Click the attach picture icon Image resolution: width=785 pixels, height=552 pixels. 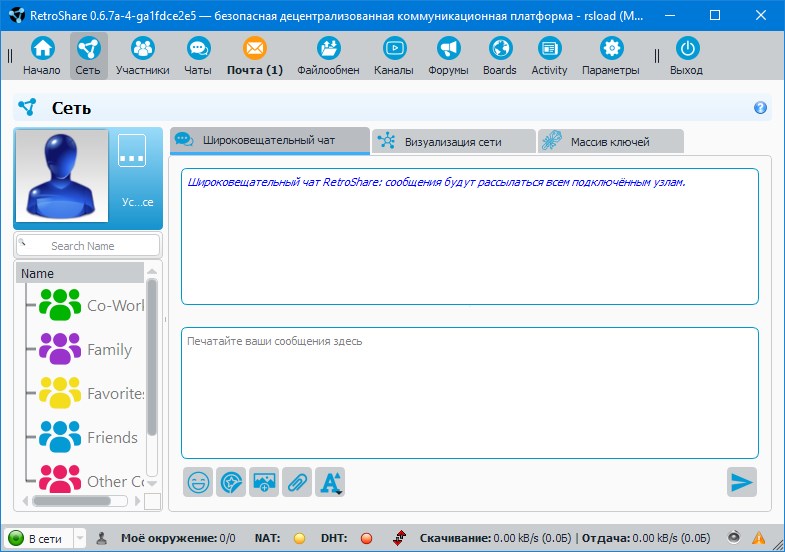coord(264,482)
